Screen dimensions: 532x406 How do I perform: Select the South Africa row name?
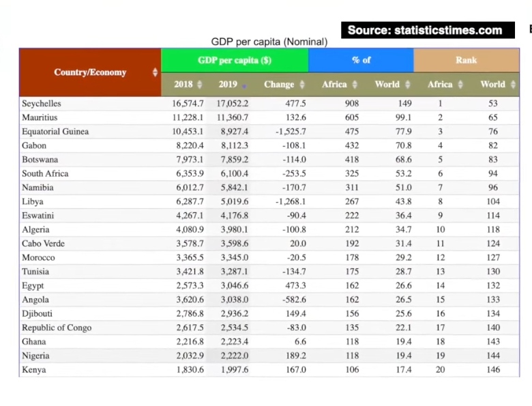[x=45, y=173]
